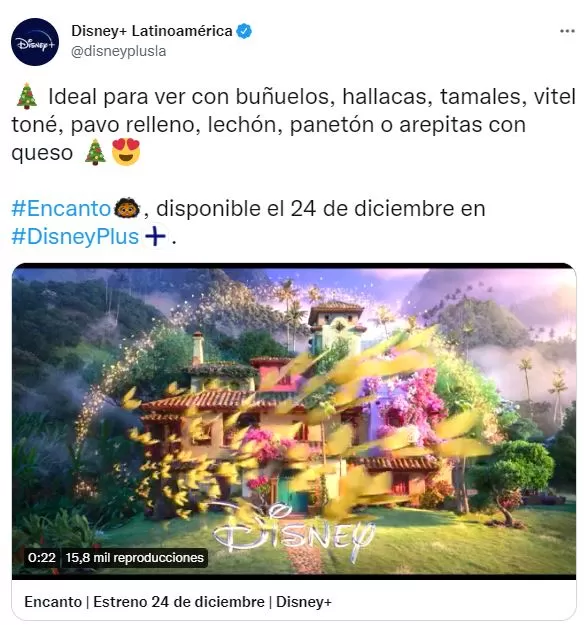Click the Christmas tree emoji after queso

pos(95,152)
